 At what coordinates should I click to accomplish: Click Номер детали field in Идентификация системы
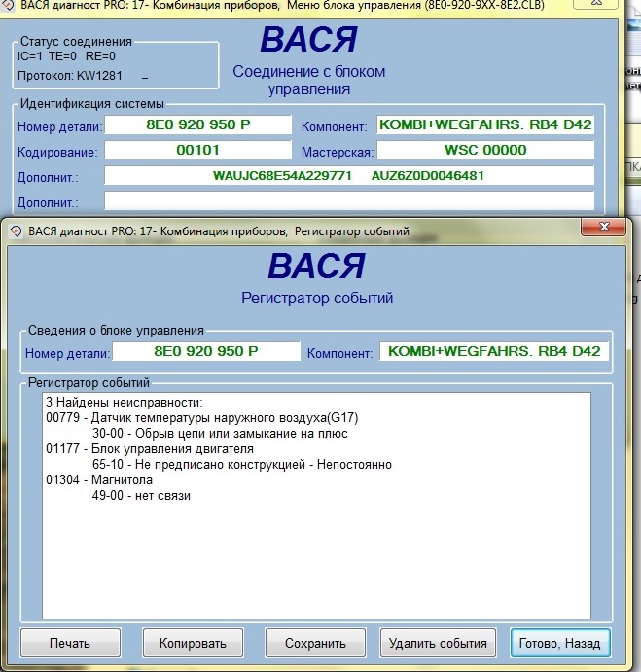tap(198, 124)
